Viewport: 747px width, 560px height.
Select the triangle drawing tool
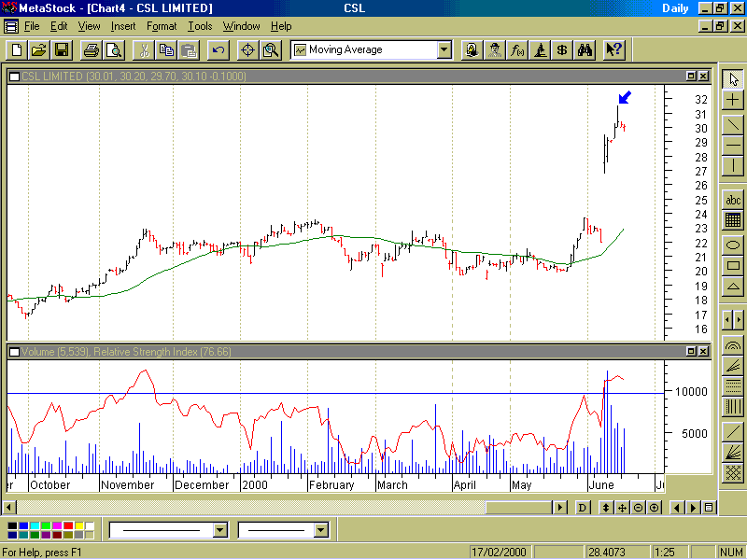733,287
